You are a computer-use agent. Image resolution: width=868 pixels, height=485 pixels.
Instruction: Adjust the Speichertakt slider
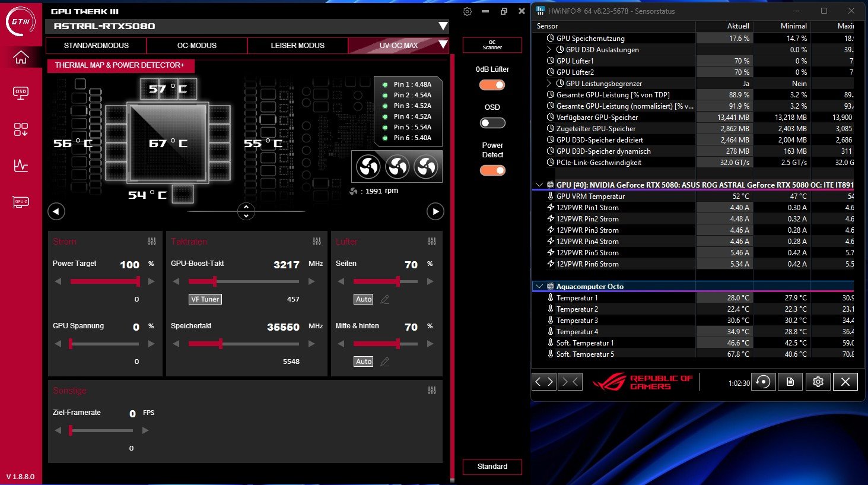point(244,344)
